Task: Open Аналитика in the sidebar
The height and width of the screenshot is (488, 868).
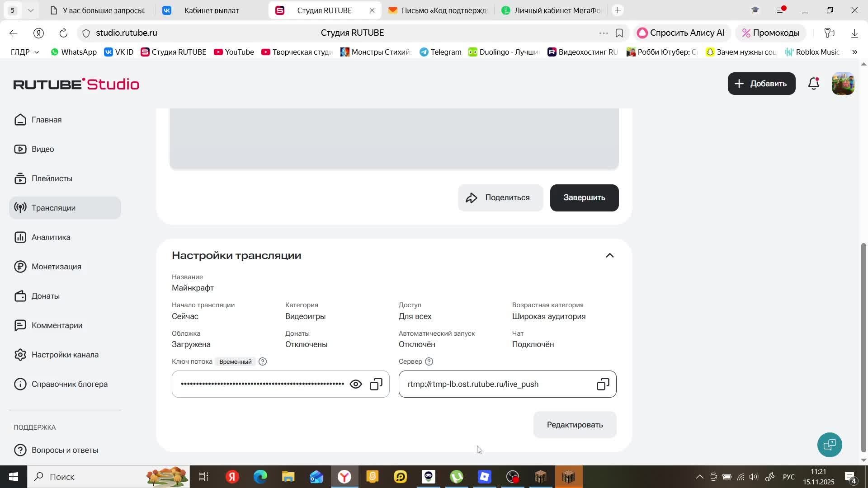Action: [51, 237]
